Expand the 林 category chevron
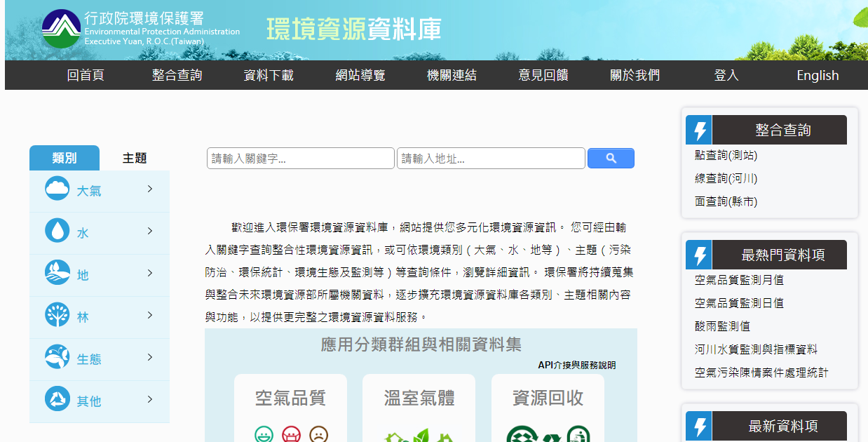The height and width of the screenshot is (442, 868). click(150, 315)
